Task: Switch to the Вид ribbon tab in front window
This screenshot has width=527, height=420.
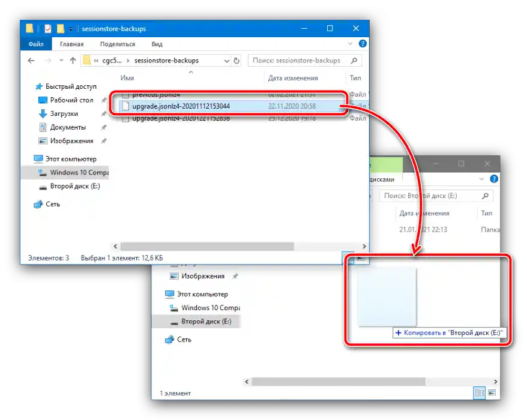Action: [157, 44]
